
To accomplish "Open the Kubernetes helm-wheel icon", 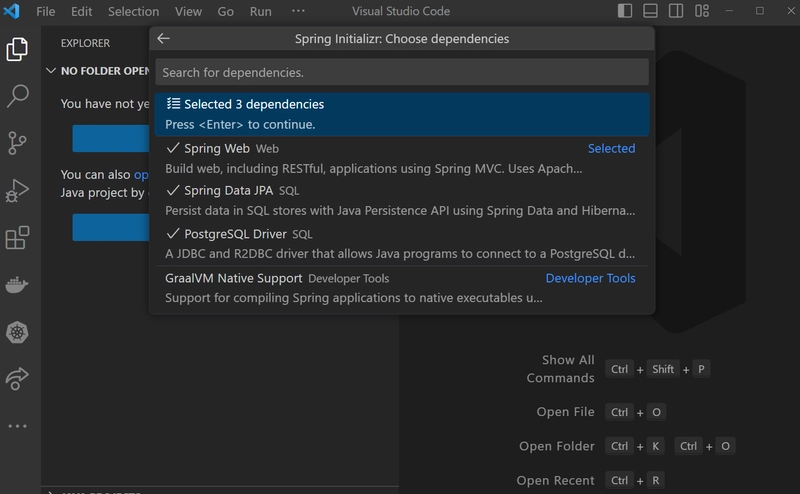I will (17, 332).
